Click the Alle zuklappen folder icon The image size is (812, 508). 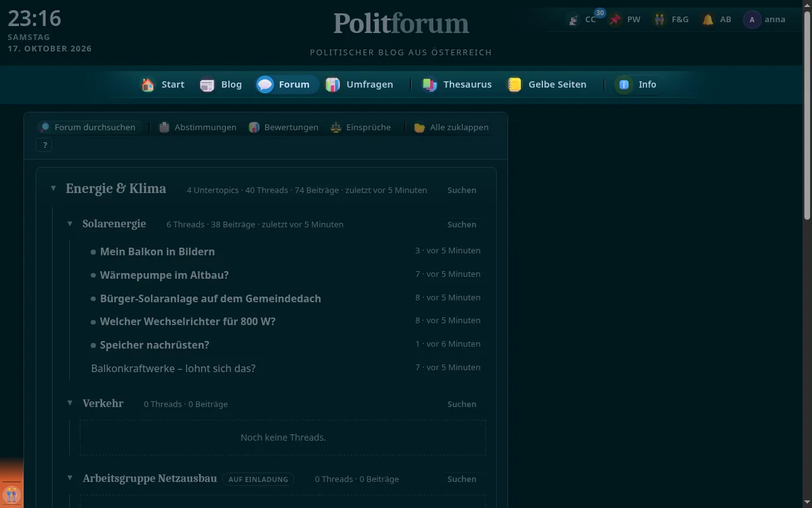point(419,127)
